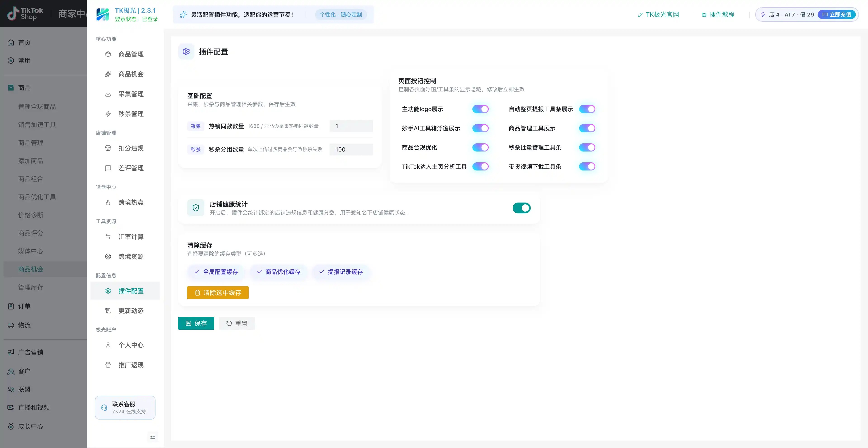Turn off 店铺健康统计 switch

click(522, 208)
